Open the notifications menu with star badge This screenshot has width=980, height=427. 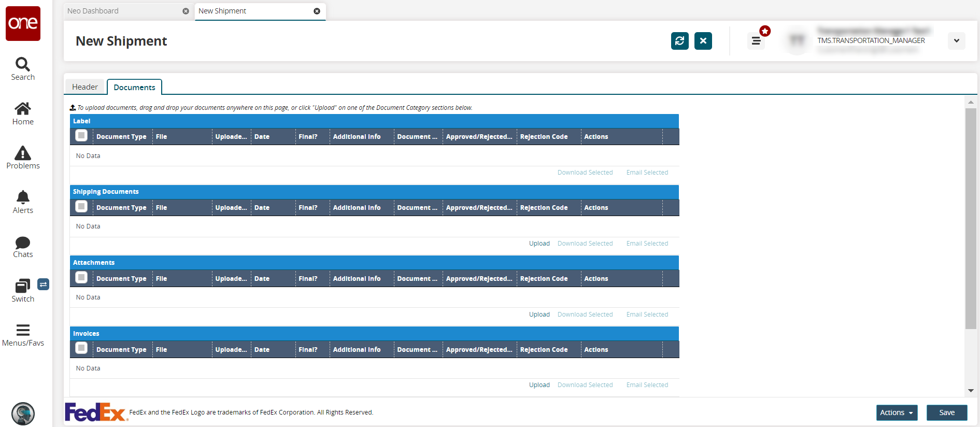click(x=756, y=40)
